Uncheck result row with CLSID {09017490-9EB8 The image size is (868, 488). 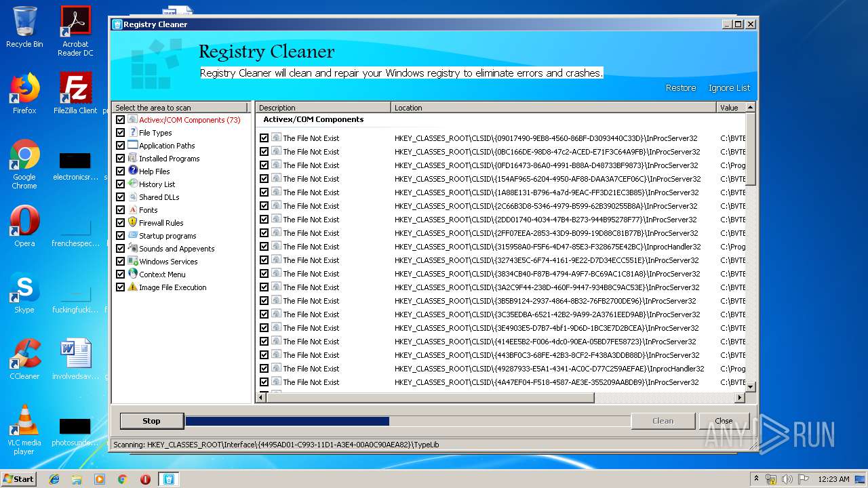tap(264, 138)
